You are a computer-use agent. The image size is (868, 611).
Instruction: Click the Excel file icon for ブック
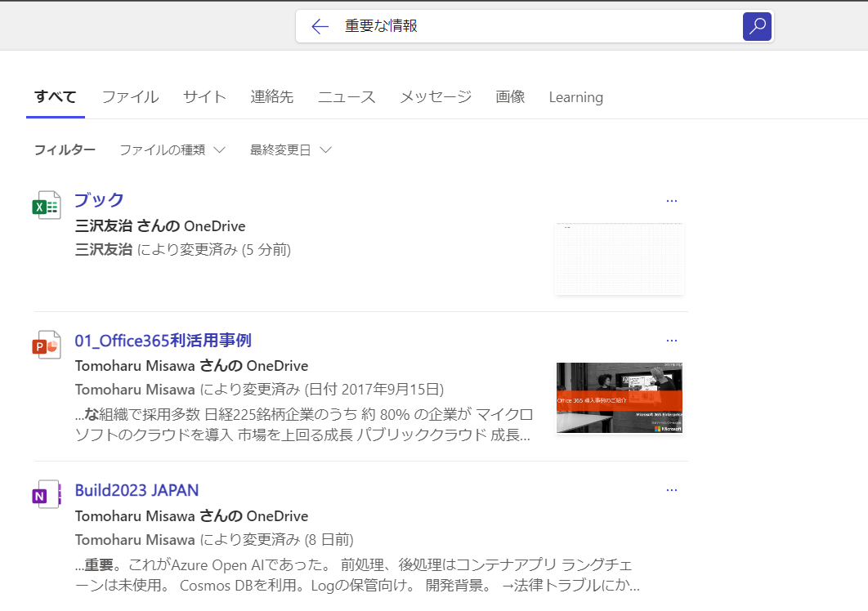47,205
